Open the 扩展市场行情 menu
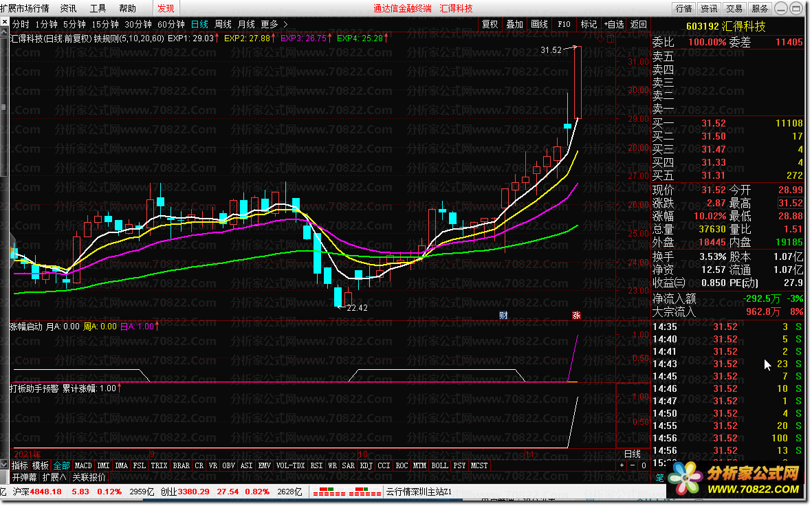The height and width of the screenshot is (506, 812). tap(24, 8)
